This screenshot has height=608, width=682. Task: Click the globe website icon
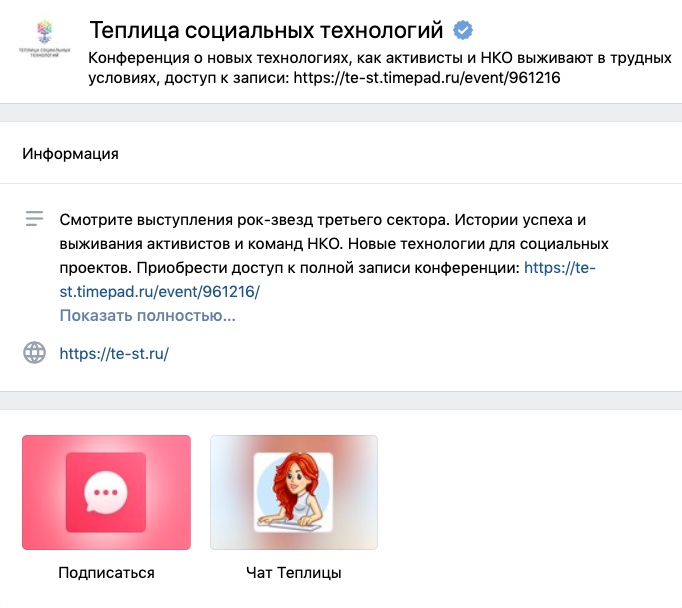[35, 353]
